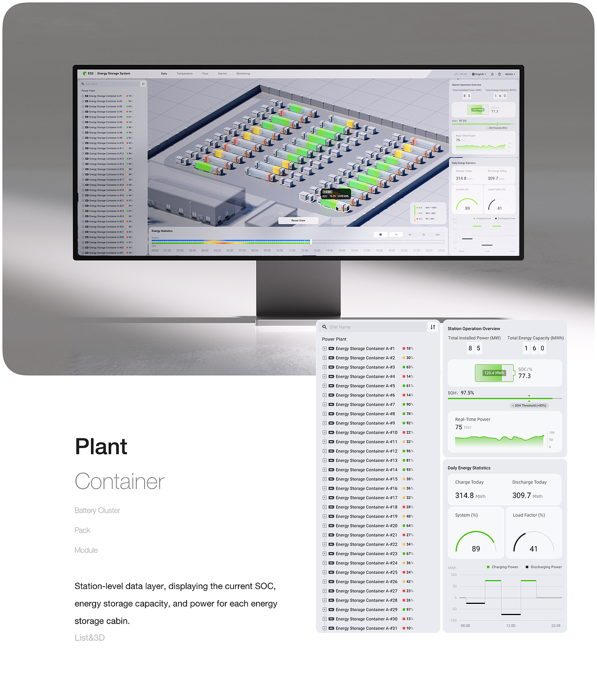Click container icon of A-#19 in enlarged list
Screen dimensions: 597x700
tap(331, 516)
